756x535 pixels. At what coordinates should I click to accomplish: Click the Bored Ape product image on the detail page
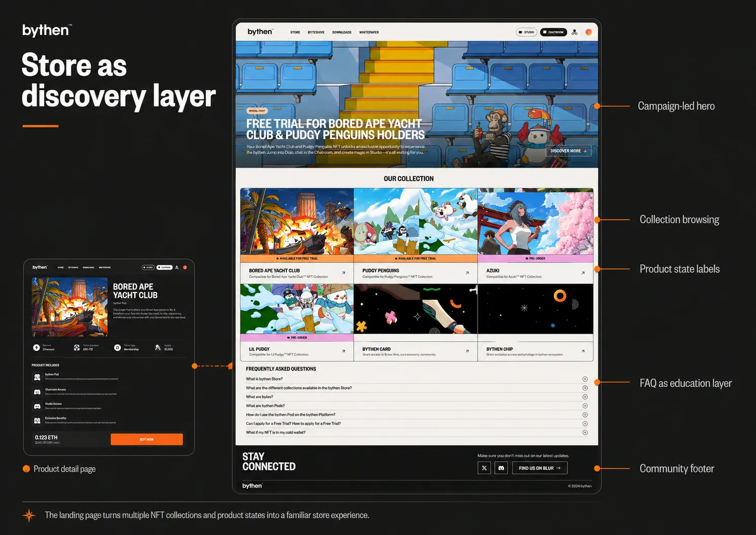pos(70,307)
